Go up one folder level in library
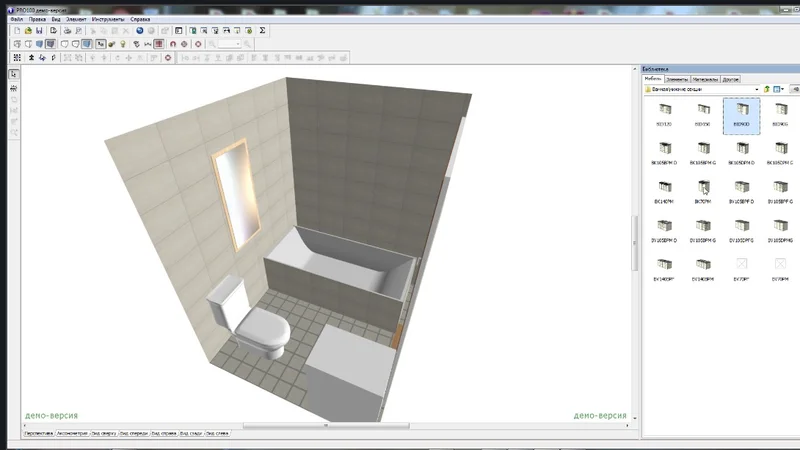800x450 pixels. (x=766, y=89)
